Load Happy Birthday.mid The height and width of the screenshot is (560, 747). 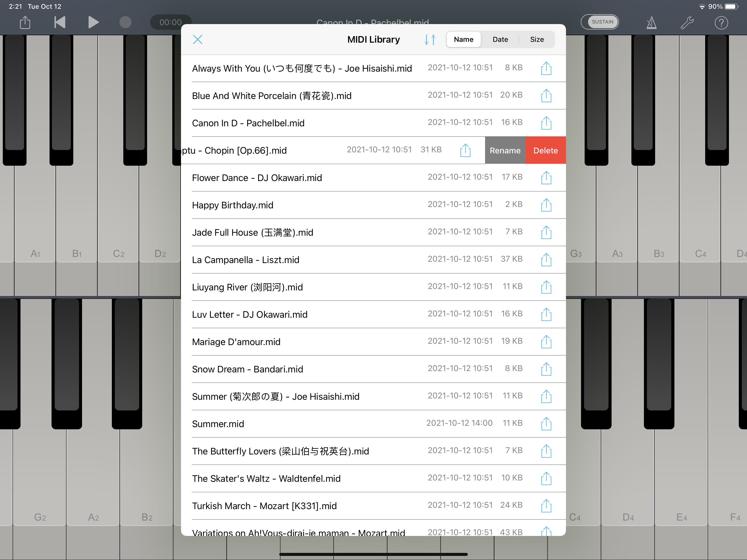(373, 205)
